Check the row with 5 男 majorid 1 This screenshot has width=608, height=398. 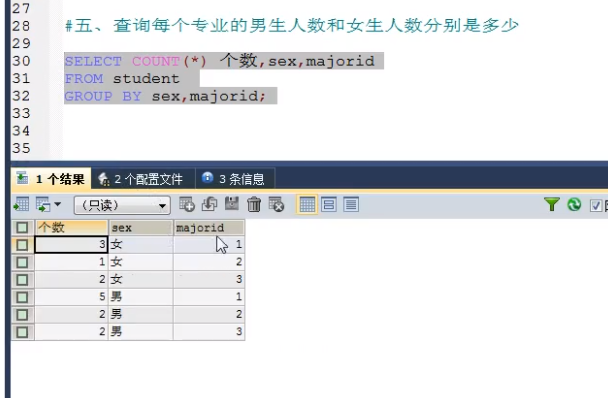(22, 297)
